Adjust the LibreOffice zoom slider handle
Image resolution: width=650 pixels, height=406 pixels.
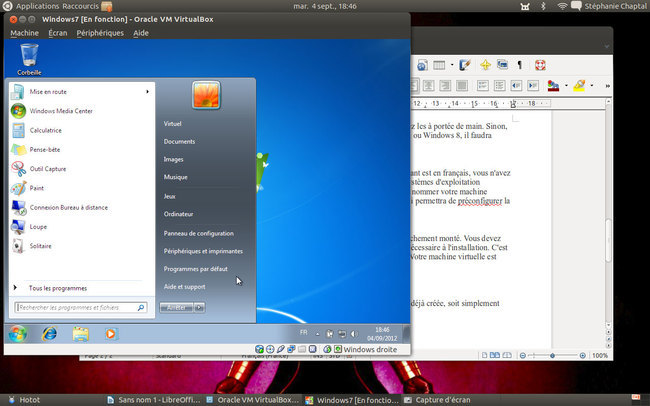tap(552, 355)
